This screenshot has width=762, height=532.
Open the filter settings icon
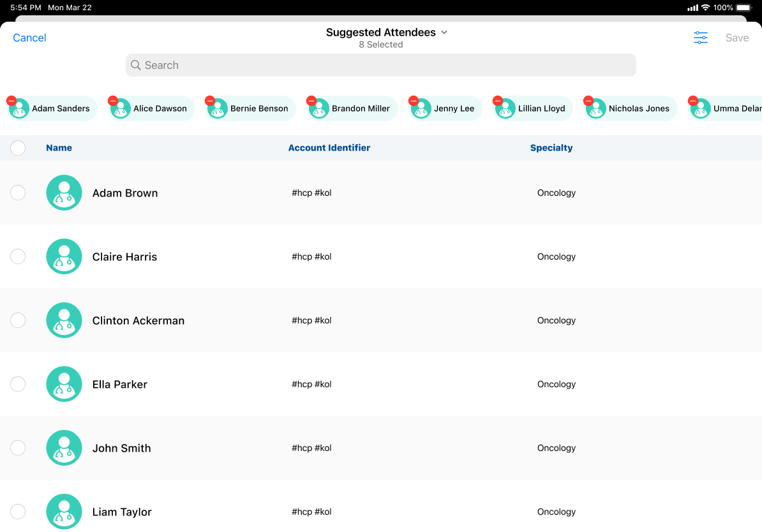[x=701, y=38]
